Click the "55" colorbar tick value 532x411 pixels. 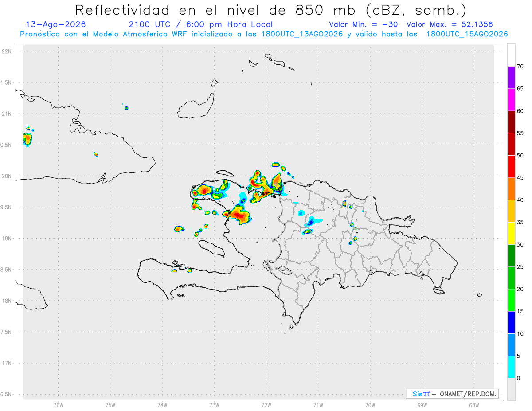coord(520,133)
